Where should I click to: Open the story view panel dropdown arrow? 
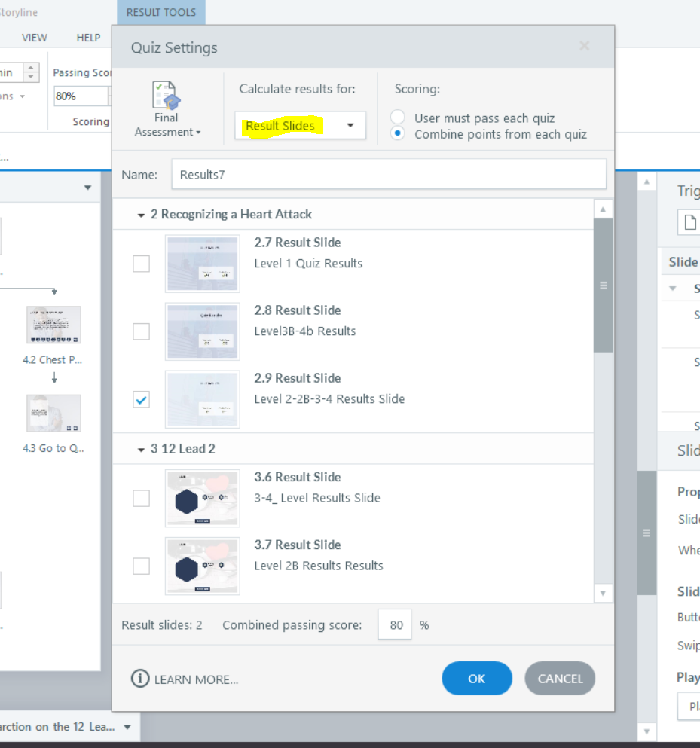click(x=88, y=188)
